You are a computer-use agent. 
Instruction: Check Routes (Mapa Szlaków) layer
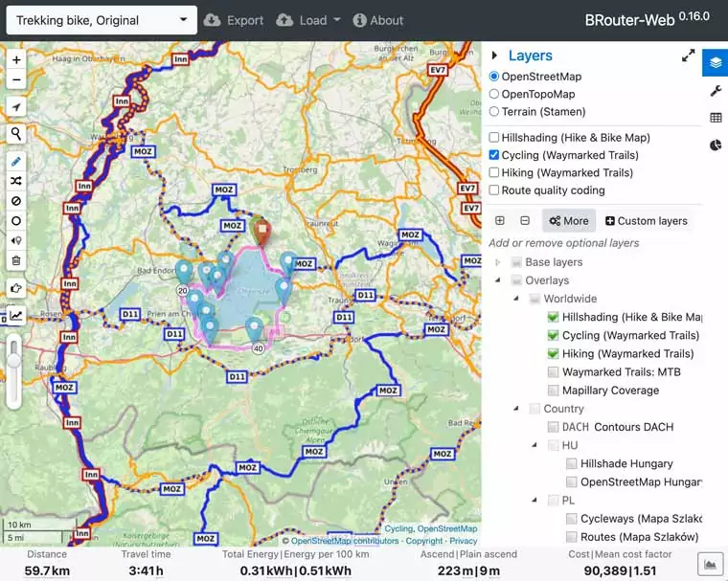[571, 537]
